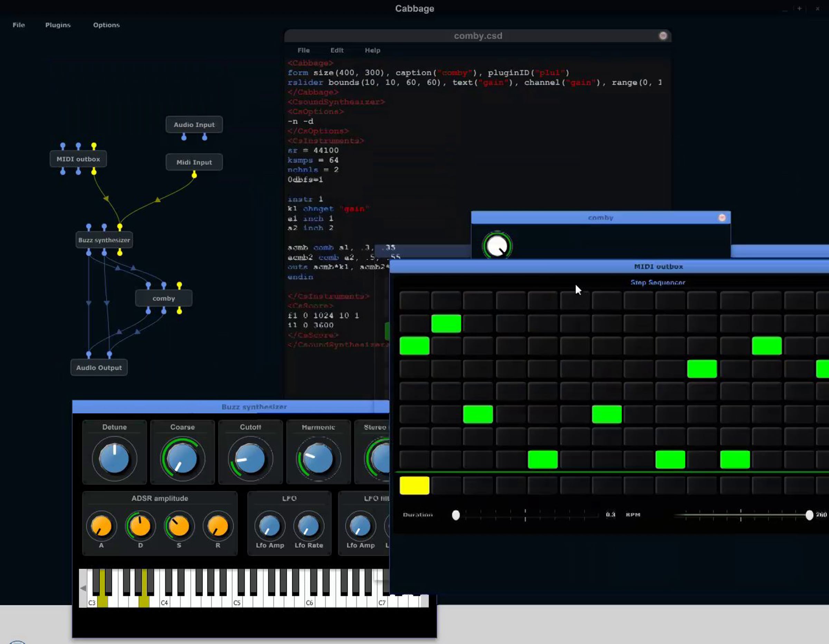Click the BPM slider handle in Step Sequencer
This screenshot has height=644, width=829.
pos(809,515)
